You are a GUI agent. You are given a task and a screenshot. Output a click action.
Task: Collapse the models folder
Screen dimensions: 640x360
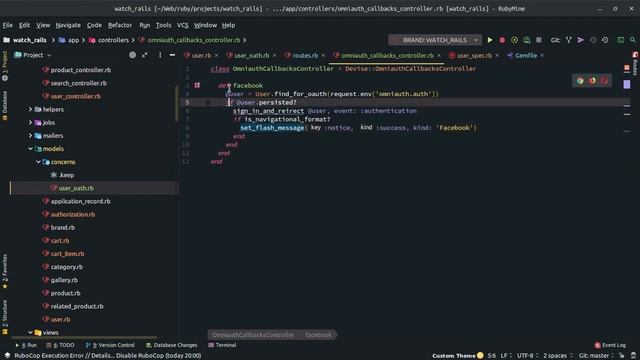click(30, 149)
